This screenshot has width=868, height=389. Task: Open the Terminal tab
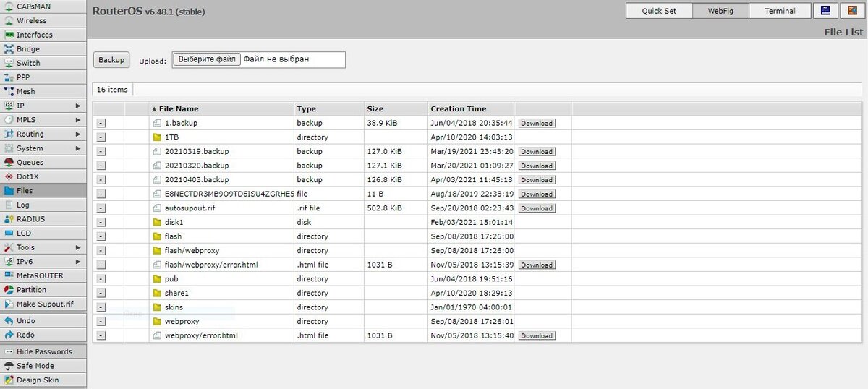click(x=780, y=11)
